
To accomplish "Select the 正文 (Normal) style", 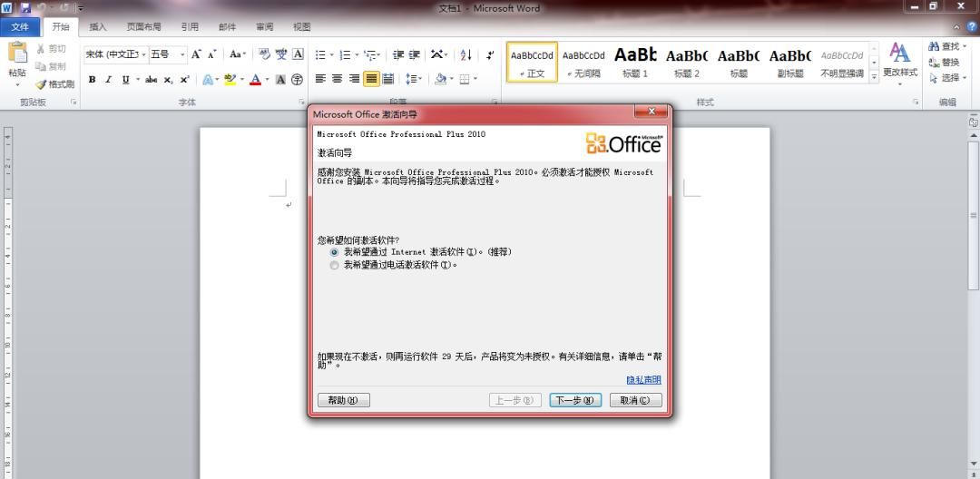I will tap(532, 63).
